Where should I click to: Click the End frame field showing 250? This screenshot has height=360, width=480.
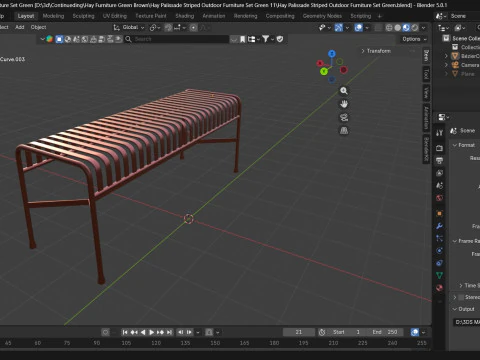tap(385, 332)
